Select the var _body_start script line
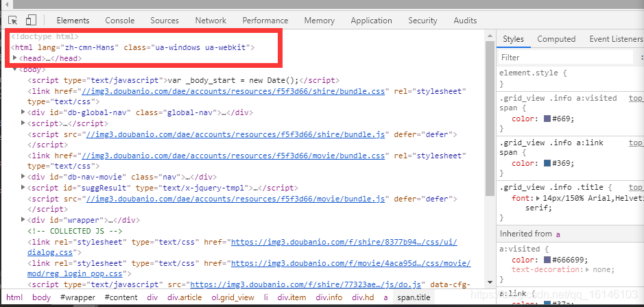Image resolution: width=644 pixels, height=307 pixels. 183,80
